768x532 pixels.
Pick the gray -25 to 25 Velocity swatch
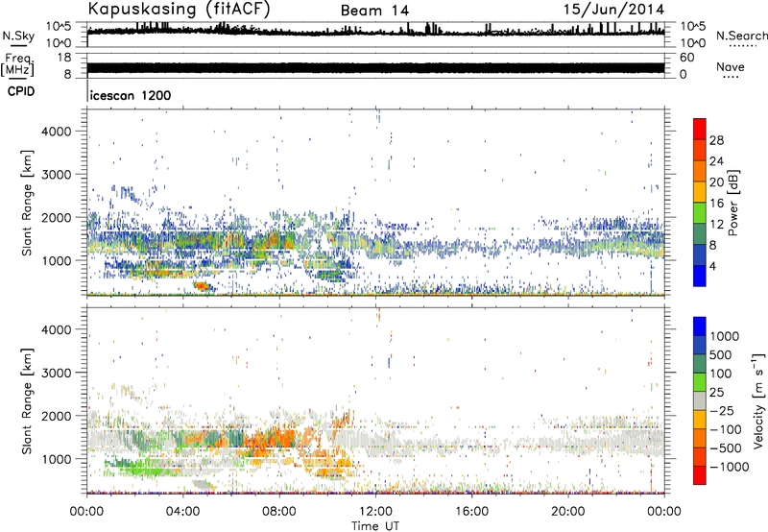point(700,400)
